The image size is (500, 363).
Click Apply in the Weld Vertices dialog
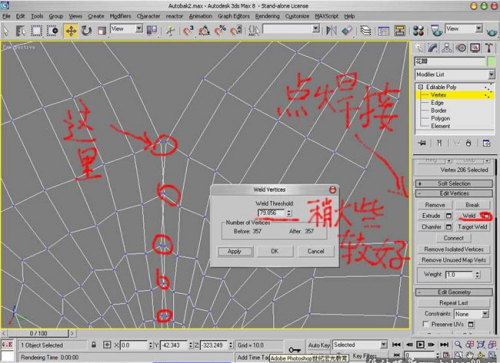click(235, 251)
